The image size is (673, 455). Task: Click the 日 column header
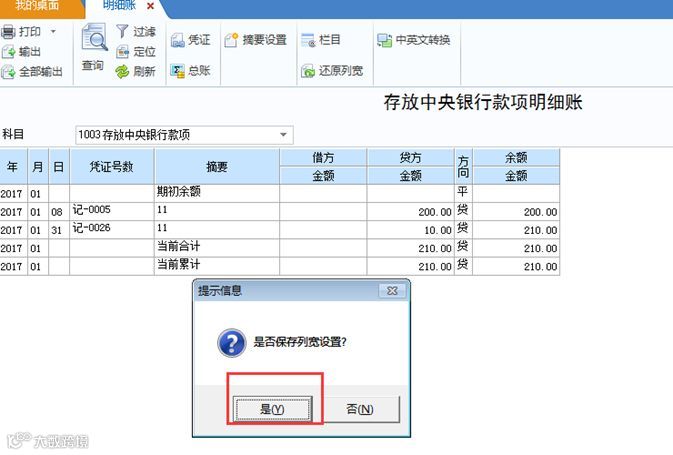coord(59,167)
